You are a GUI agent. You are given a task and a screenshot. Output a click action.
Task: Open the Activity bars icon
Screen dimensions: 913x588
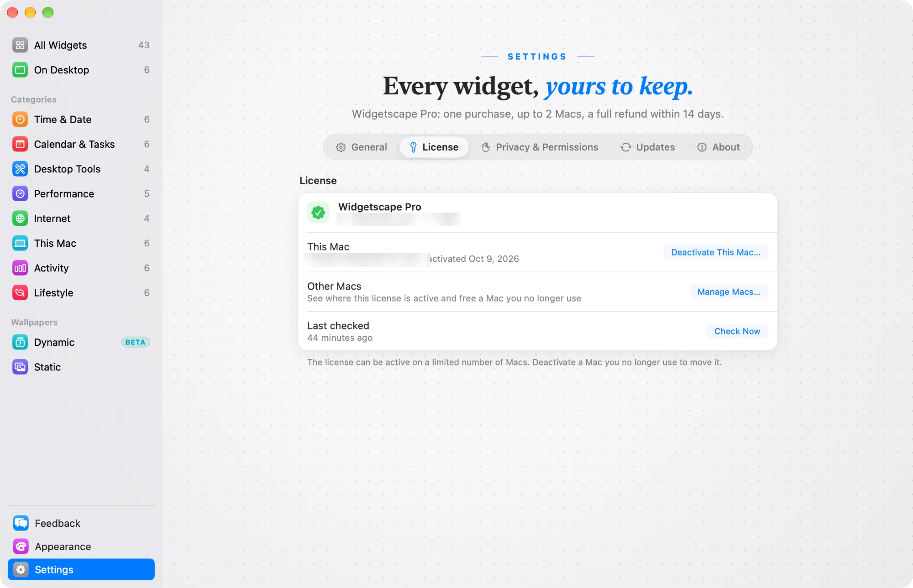pyautogui.click(x=20, y=268)
